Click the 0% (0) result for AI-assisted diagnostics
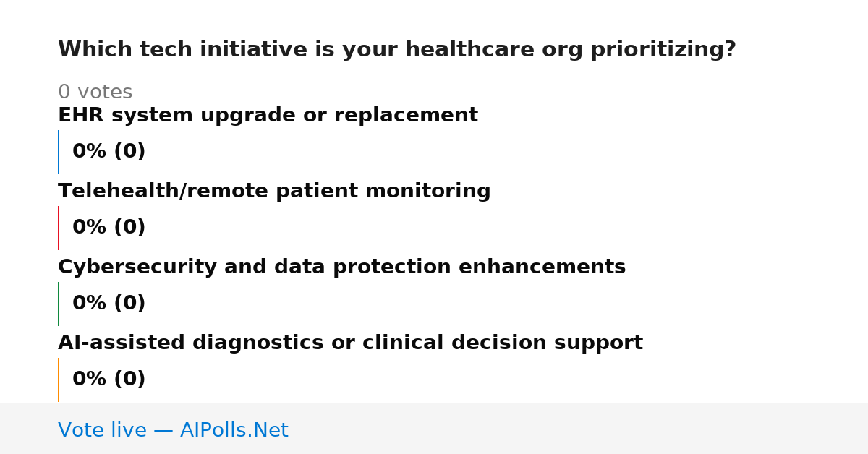This screenshot has width=868, height=454. point(109,380)
